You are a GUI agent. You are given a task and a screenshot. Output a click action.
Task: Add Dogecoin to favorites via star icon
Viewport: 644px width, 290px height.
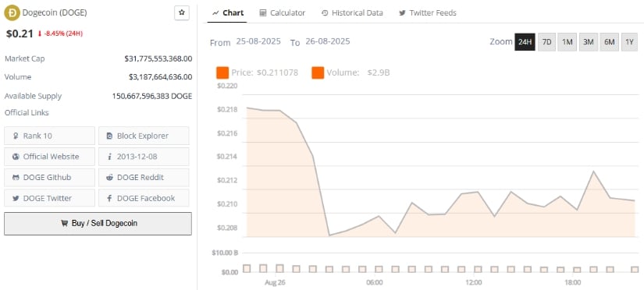[x=182, y=12]
